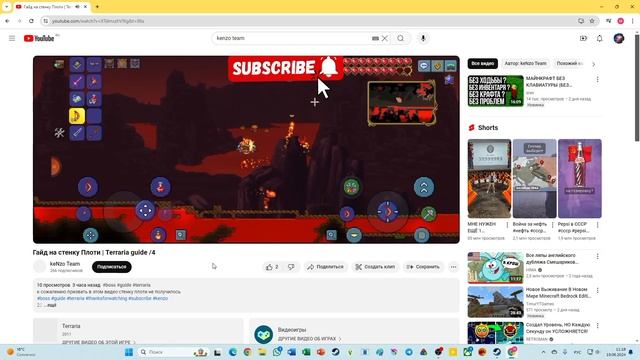Click the search magnifier button
640x360 pixels.
[400, 38]
